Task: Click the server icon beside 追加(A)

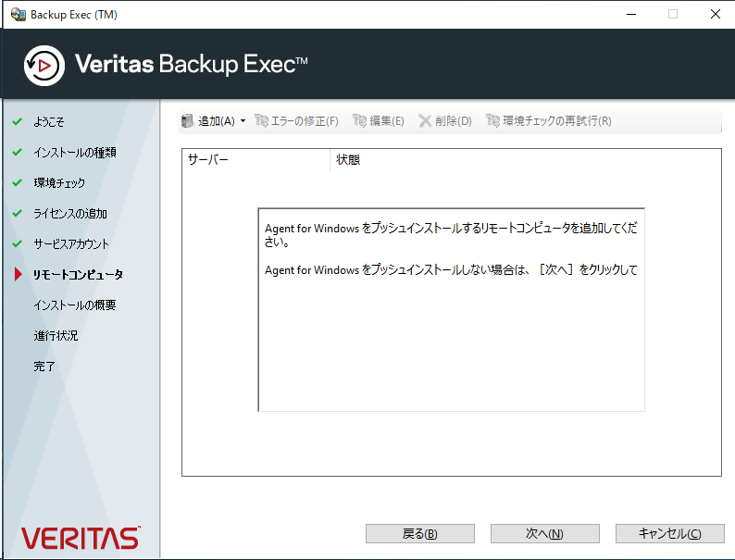Action: (187, 121)
